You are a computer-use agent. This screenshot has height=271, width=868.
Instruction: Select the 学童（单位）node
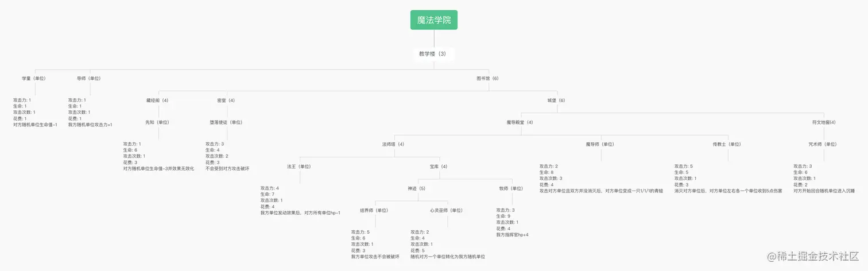pos(34,78)
